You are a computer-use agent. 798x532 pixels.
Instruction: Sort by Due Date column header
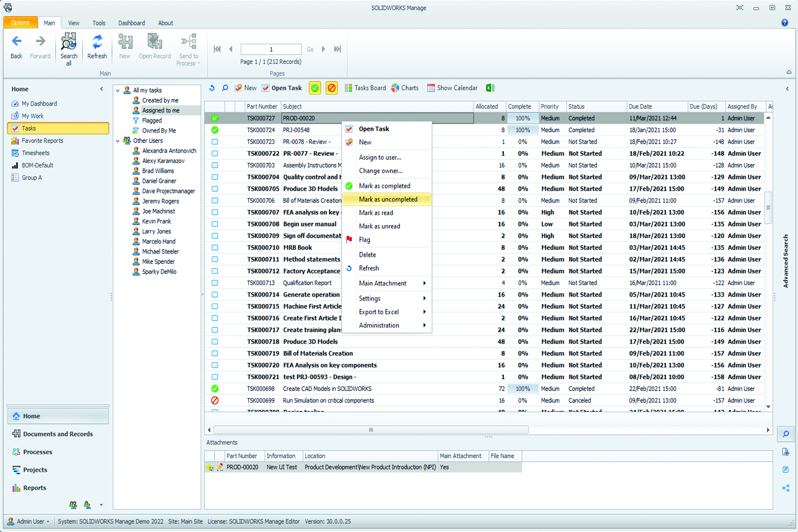pyautogui.click(x=657, y=106)
